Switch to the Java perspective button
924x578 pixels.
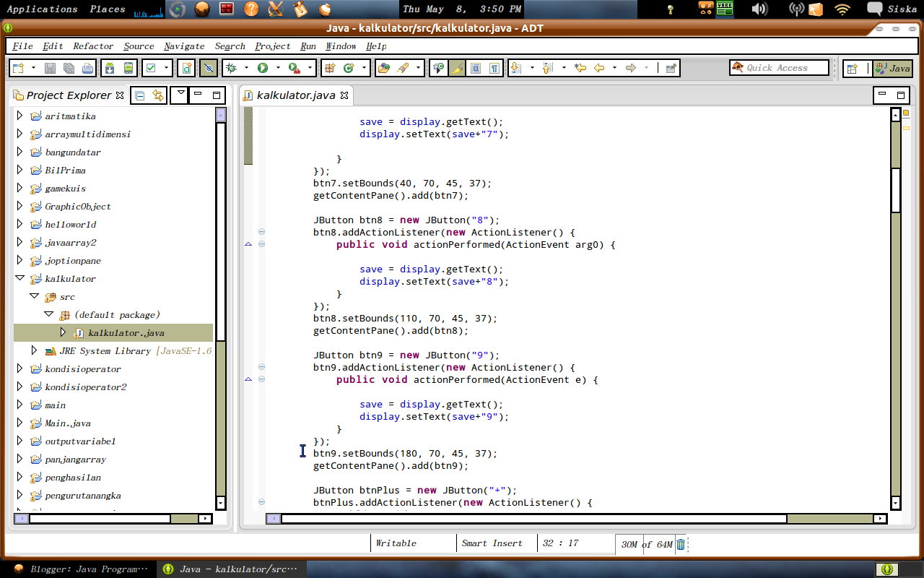point(893,69)
